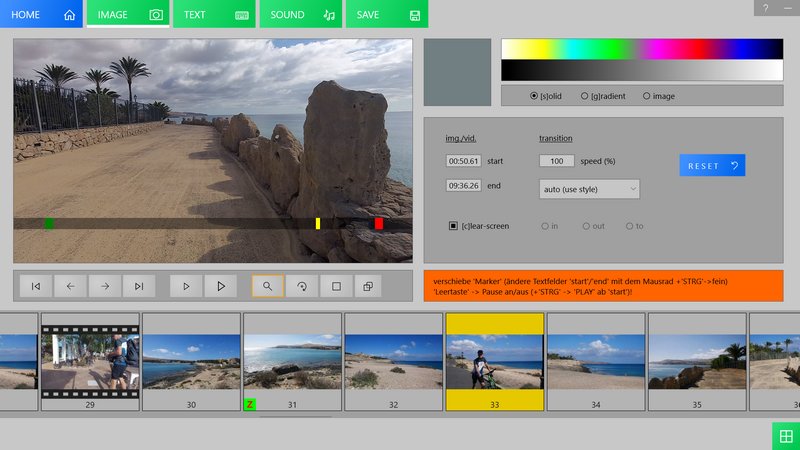Click the 'img./vid.' heading label

461,138
